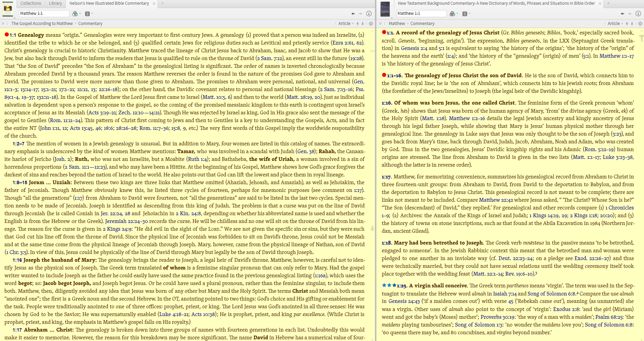The height and width of the screenshot is (341, 644).
Task: Expand contents sidebar in Nelson's commentary panel
Action: click(x=3, y=24)
